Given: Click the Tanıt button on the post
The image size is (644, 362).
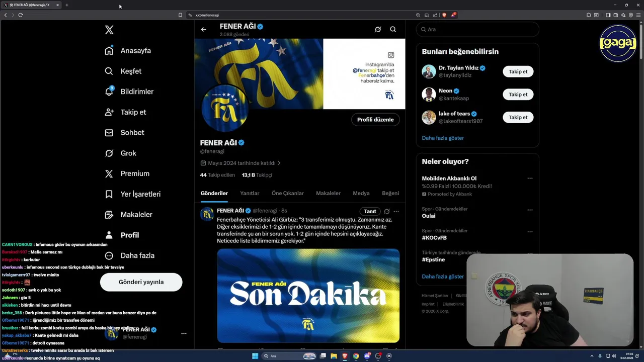Looking at the screenshot, I should click(x=370, y=212).
